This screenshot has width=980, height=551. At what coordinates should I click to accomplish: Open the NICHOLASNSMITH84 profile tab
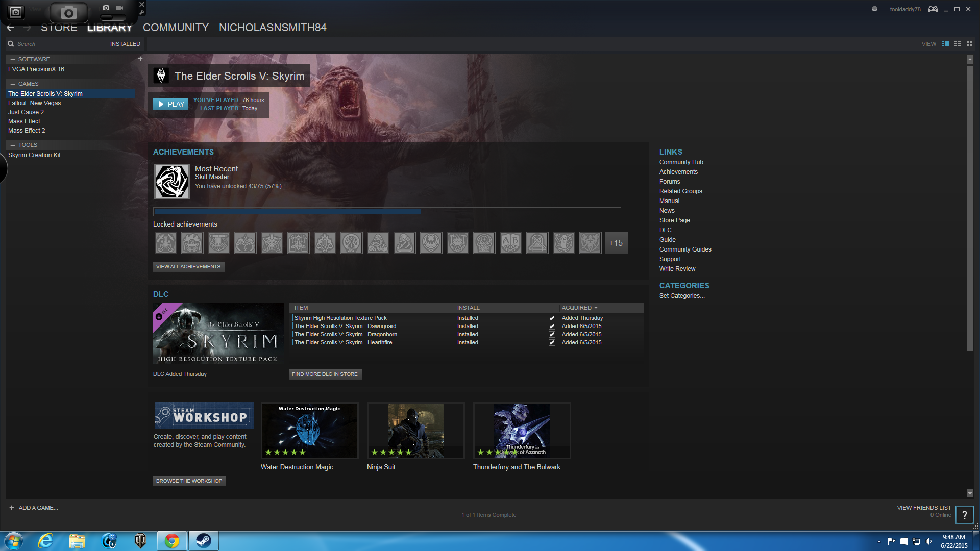(273, 28)
